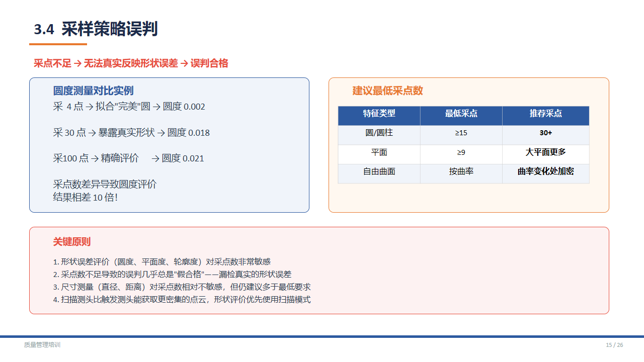Click the "关键原则" heading
The height and width of the screenshot is (362, 644).
pos(72,242)
